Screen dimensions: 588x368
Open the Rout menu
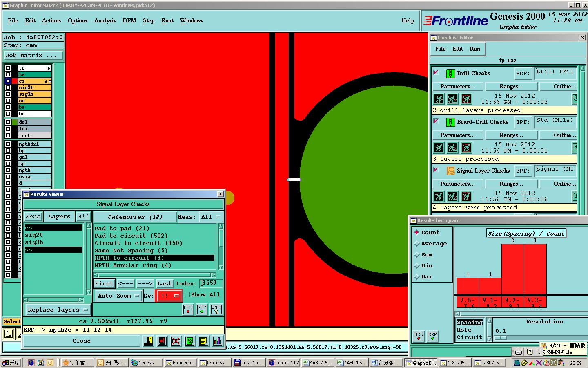click(x=167, y=21)
